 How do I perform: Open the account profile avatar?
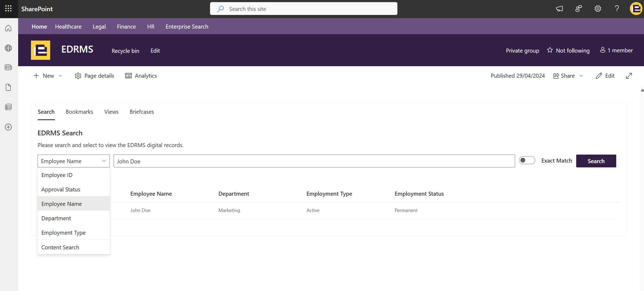point(636,9)
